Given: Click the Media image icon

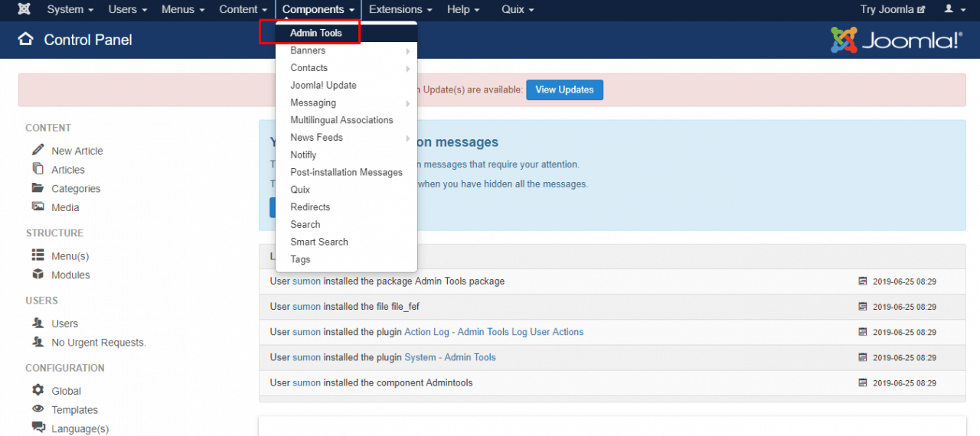Looking at the screenshot, I should [38, 207].
